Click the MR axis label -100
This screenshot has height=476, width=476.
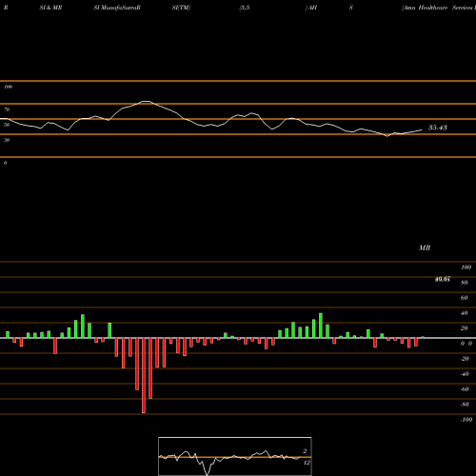(x=466, y=420)
